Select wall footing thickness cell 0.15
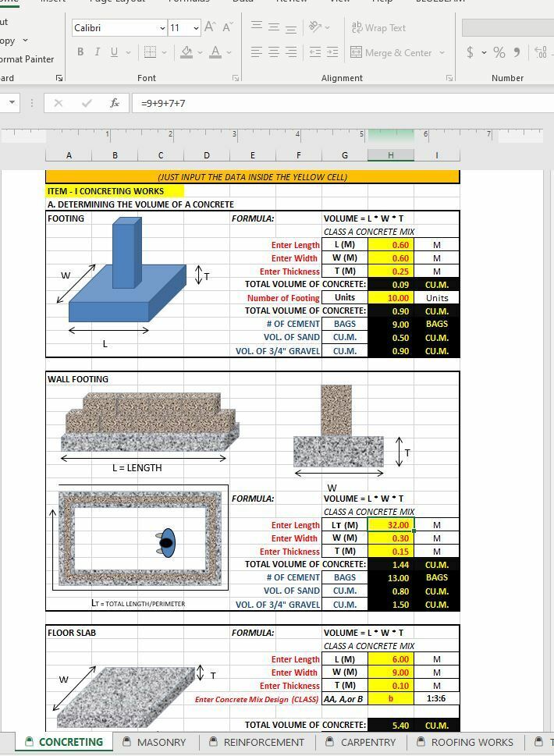This screenshot has width=554, height=756. [x=391, y=552]
